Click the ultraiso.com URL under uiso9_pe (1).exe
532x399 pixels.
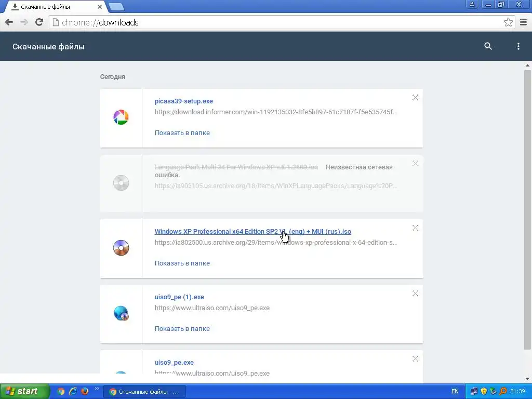click(212, 308)
